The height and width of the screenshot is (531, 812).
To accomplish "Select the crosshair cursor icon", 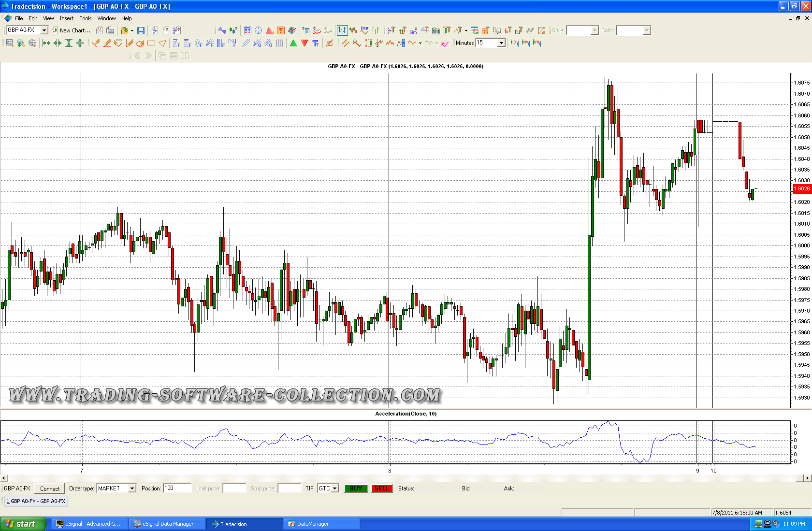I will [x=258, y=30].
